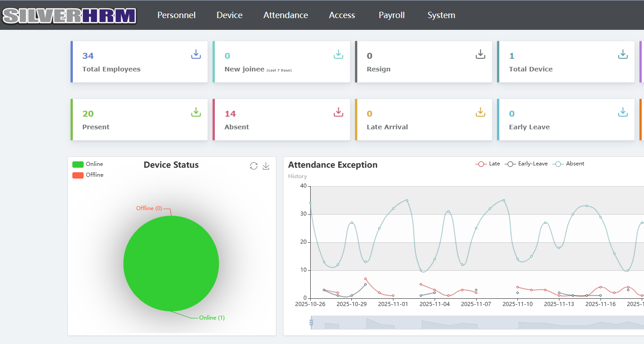Download the Resign list
644x344 pixels.
point(480,54)
